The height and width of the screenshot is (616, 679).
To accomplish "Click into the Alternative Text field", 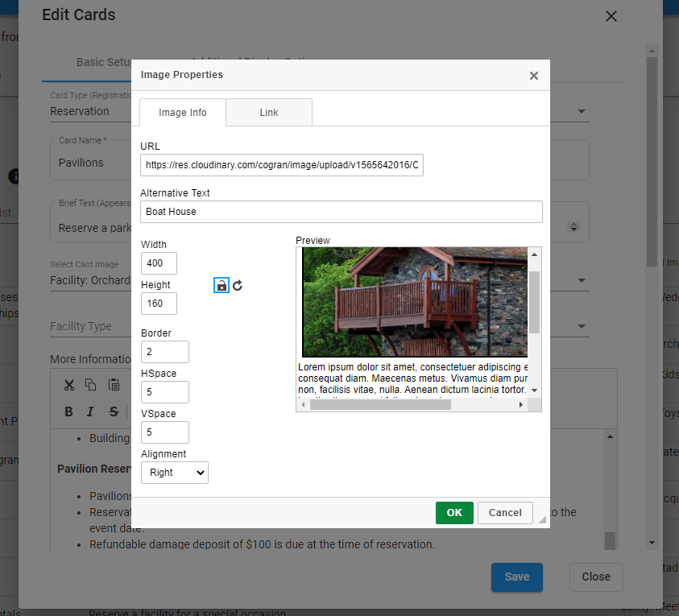I will pos(341,212).
